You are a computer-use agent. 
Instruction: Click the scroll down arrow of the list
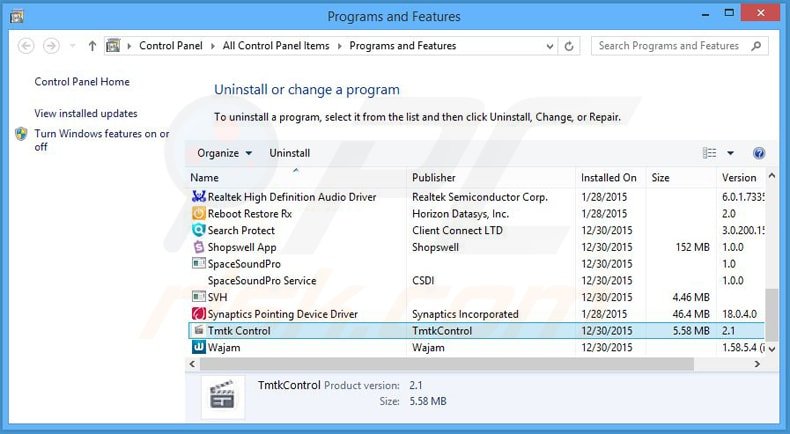(771, 348)
